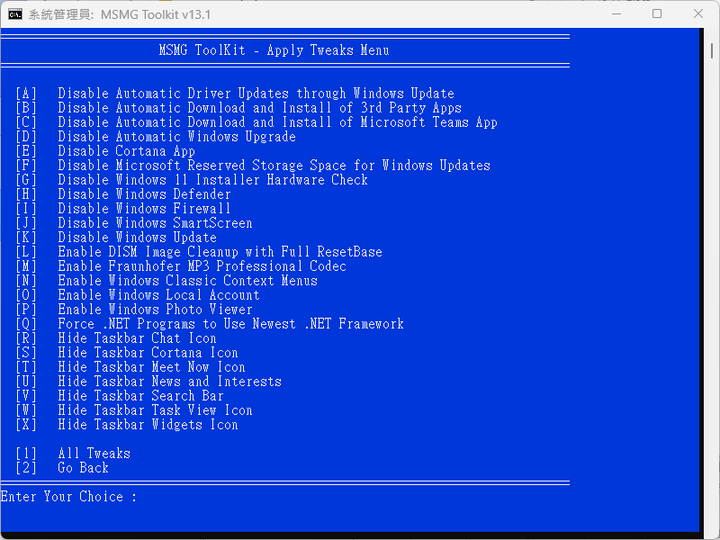Select Disable Windows 11 Installer Hardware Check

point(191,180)
